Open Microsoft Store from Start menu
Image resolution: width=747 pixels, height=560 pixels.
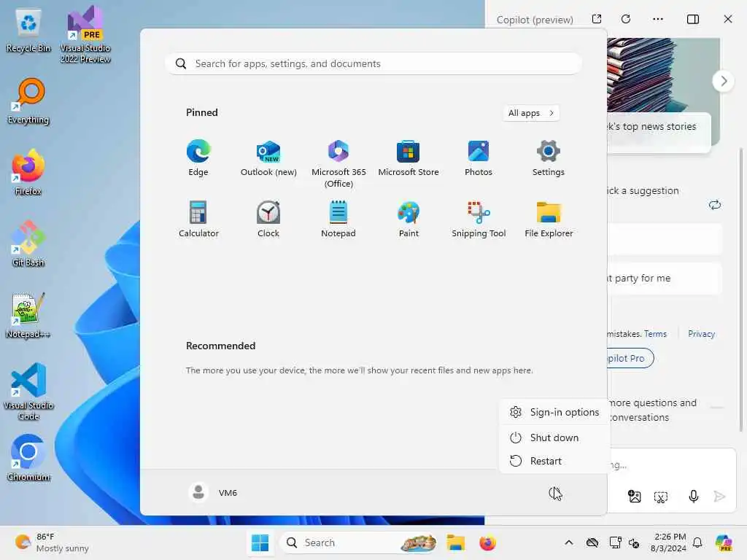click(409, 158)
